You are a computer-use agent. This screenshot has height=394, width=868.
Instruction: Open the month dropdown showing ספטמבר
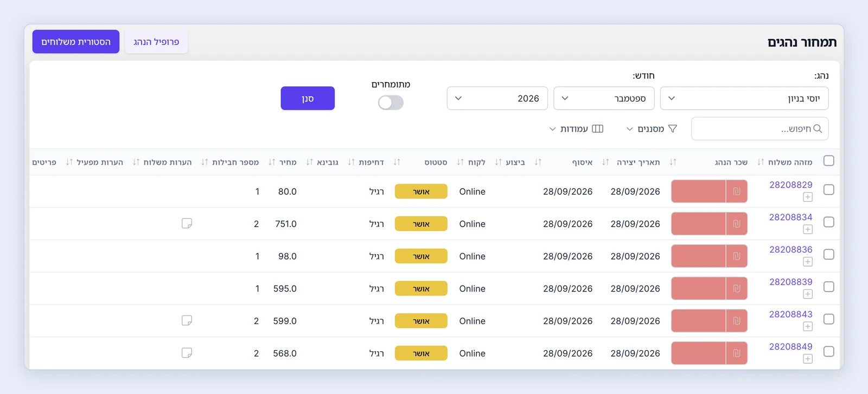pos(604,98)
